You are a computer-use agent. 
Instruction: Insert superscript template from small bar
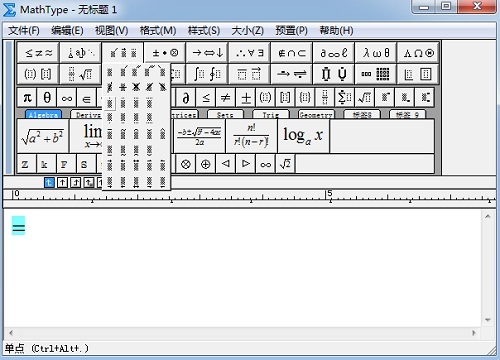(x=385, y=98)
